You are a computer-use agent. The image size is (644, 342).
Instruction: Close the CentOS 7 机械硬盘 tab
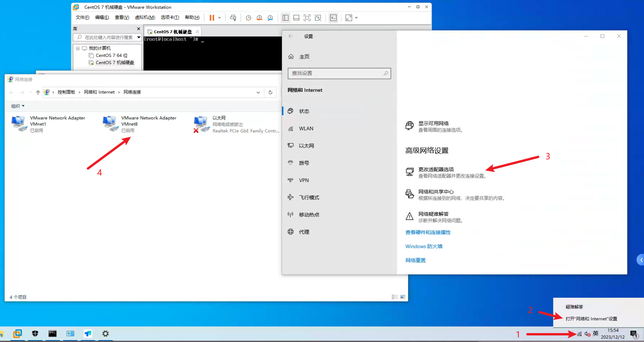click(x=197, y=32)
